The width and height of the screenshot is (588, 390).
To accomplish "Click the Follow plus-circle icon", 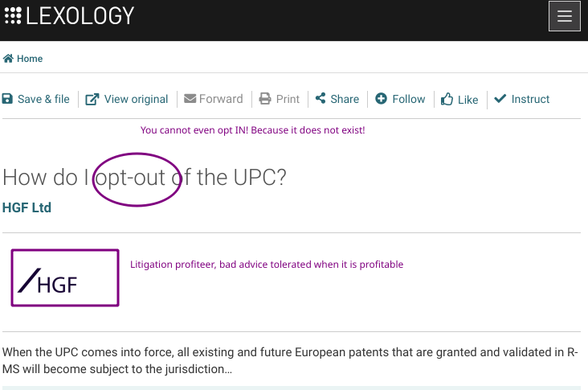I will pyautogui.click(x=381, y=98).
